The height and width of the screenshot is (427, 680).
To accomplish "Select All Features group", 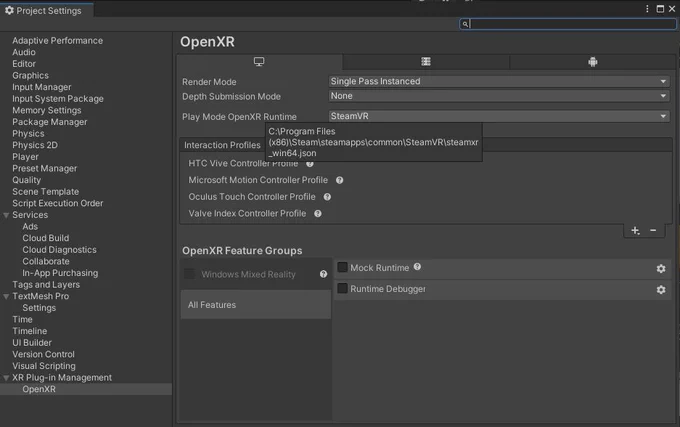I will 256,305.
